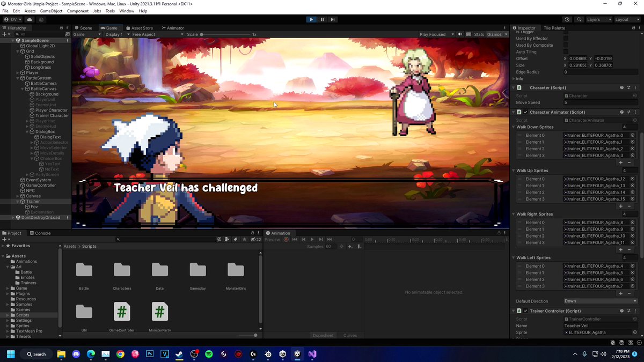The image size is (644, 362).
Task: Open the Window menu
Action: coord(127,11)
